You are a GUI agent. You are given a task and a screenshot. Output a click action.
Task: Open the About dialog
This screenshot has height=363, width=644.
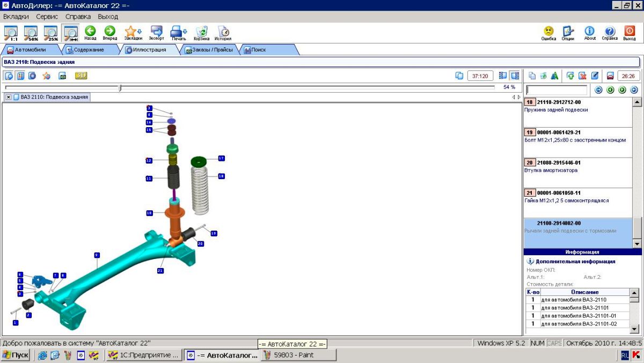(590, 33)
